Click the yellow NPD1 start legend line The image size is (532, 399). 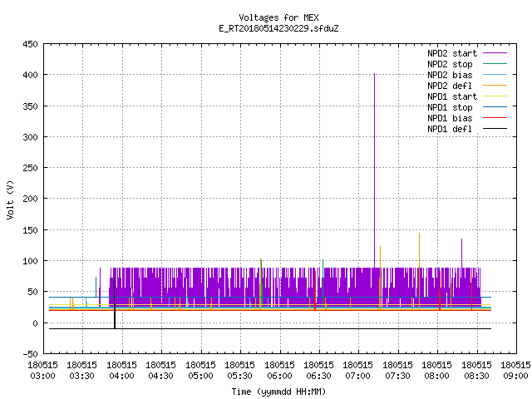click(x=495, y=96)
